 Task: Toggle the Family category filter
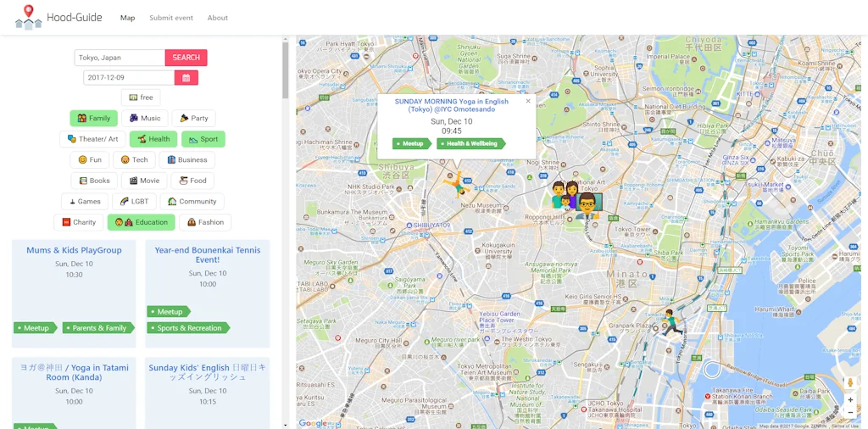[93, 118]
